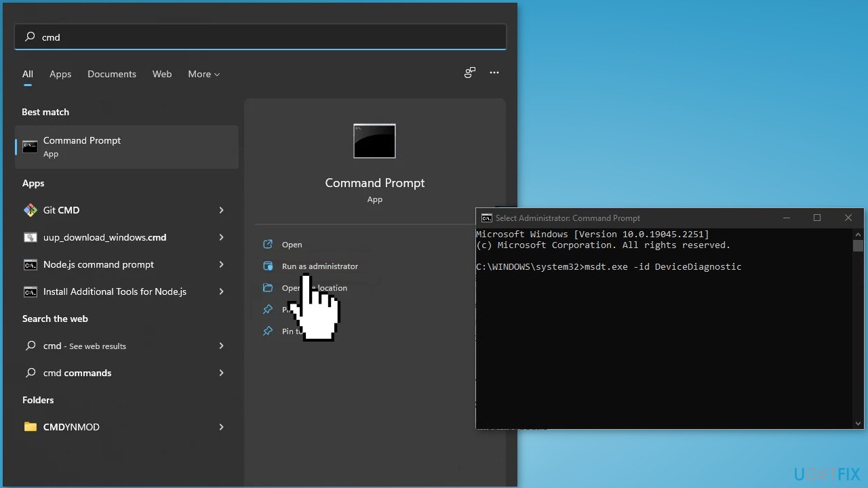Click search icon beside 'cmd commands'
The image size is (868, 488).
point(31,373)
